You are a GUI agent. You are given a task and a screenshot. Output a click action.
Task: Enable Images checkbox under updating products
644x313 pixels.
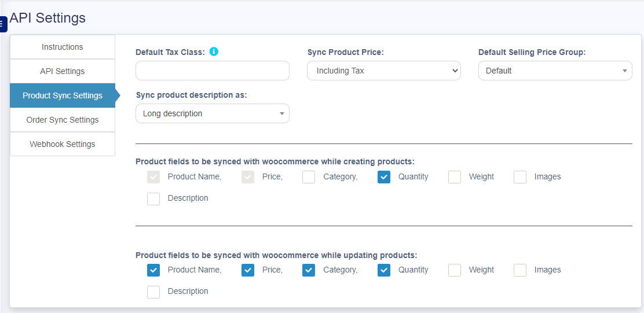520,270
